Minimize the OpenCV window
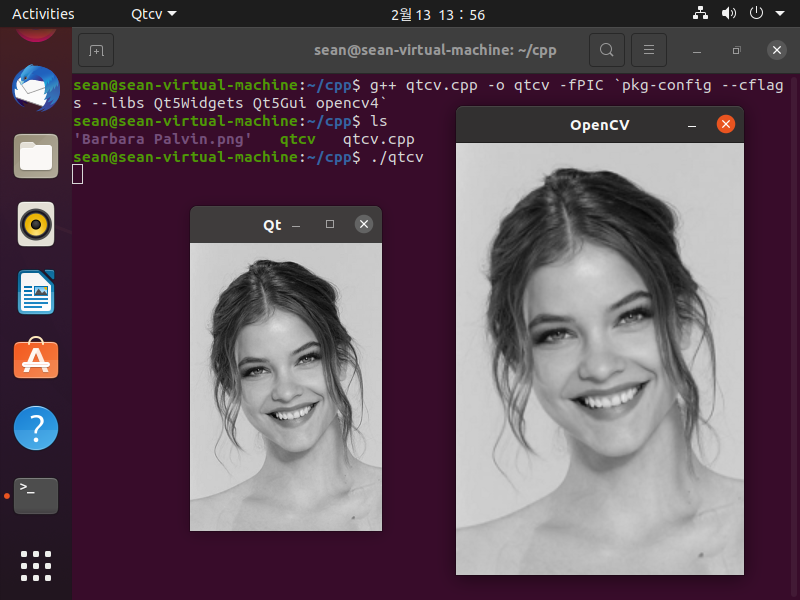 (x=692, y=125)
